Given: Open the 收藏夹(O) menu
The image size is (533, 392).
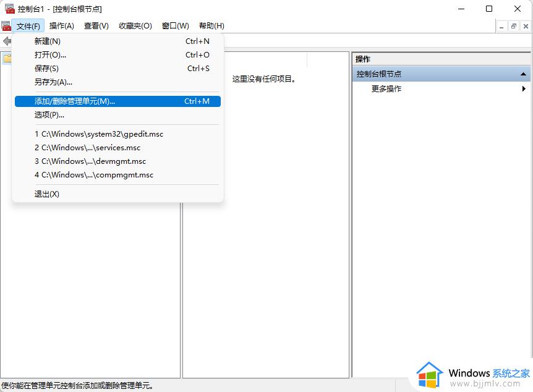Looking at the screenshot, I should [135, 26].
